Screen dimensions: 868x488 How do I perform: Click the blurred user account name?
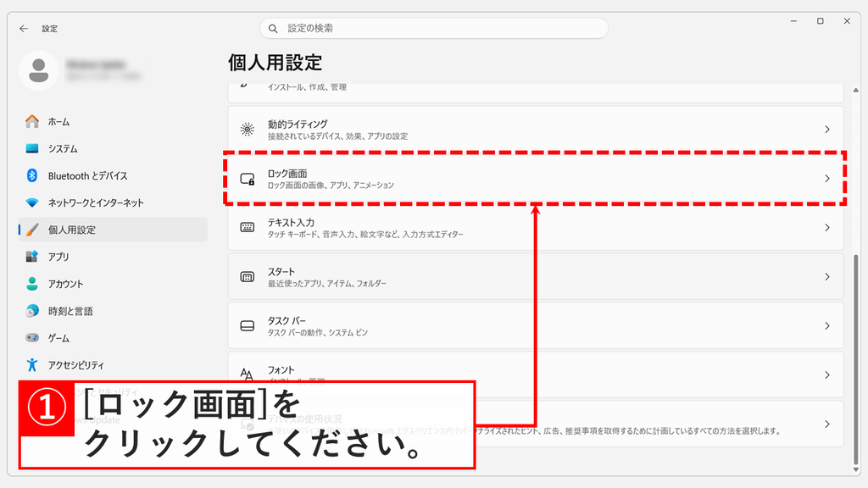[96, 64]
